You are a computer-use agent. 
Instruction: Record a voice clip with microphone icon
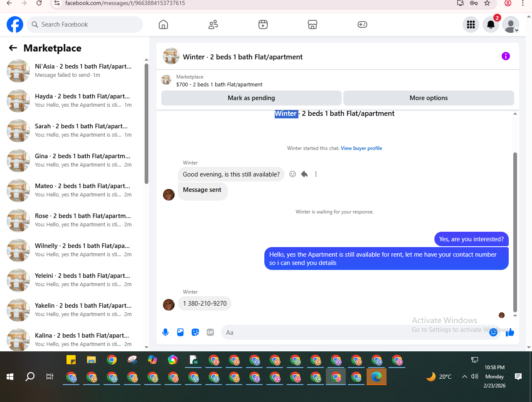pos(165,332)
